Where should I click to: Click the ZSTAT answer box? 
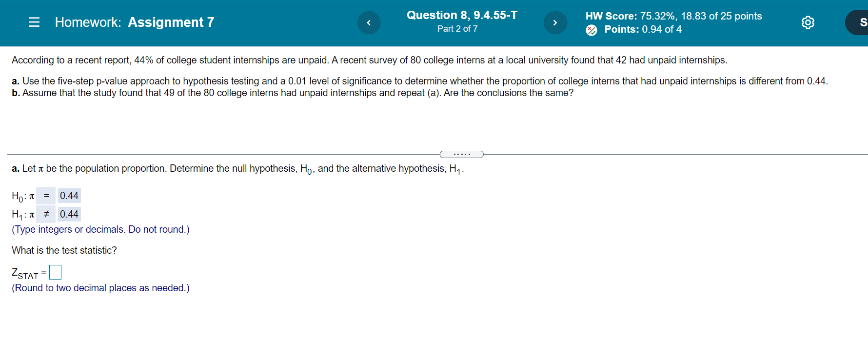[x=55, y=272]
